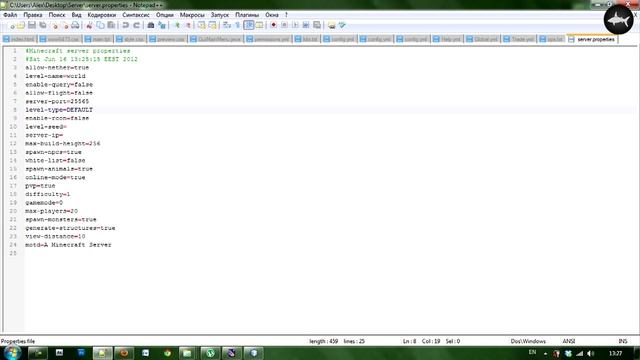Click the volume speaker tray icon

(x=591, y=353)
